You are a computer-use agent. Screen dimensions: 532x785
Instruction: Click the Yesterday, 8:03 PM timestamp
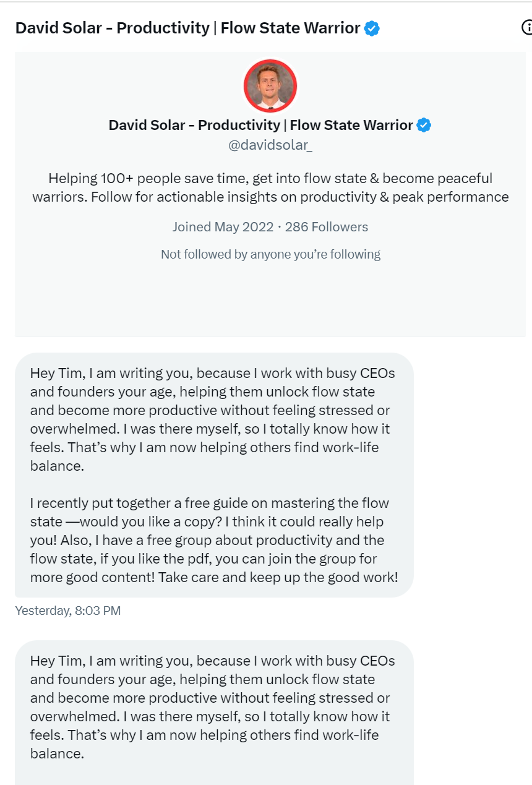(x=67, y=611)
